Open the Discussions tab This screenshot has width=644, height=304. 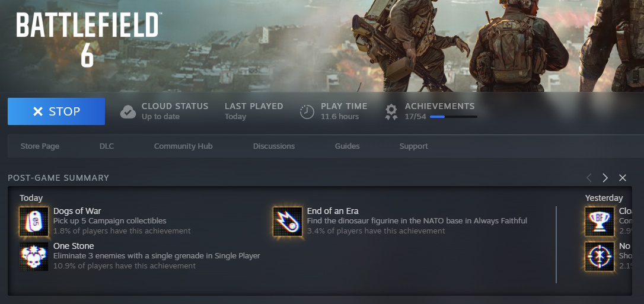(x=274, y=146)
